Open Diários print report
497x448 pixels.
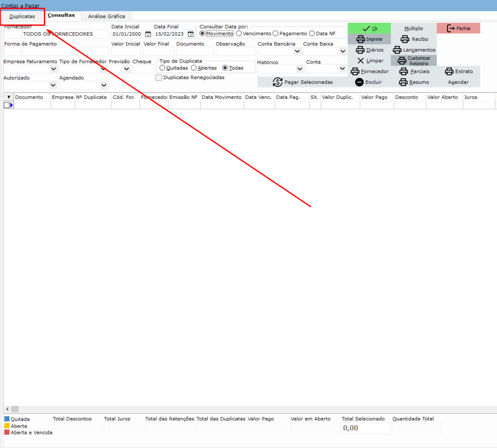(x=369, y=50)
